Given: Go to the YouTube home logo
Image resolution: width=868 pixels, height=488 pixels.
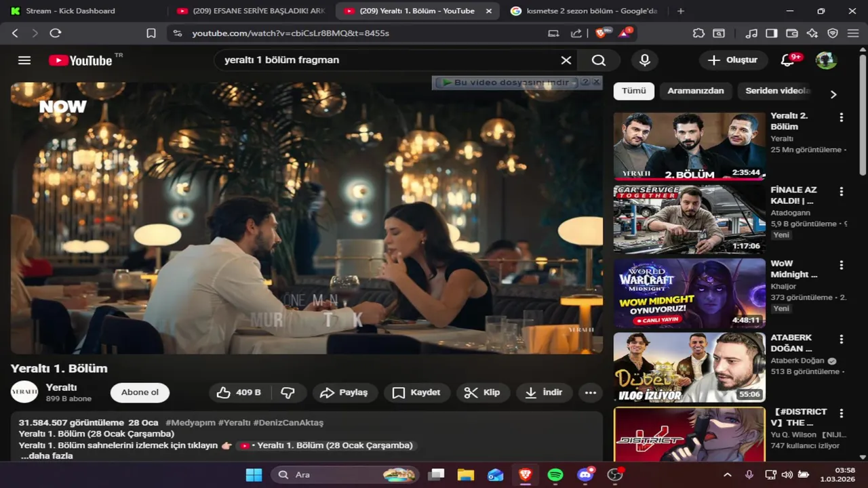Looking at the screenshot, I should (x=80, y=60).
